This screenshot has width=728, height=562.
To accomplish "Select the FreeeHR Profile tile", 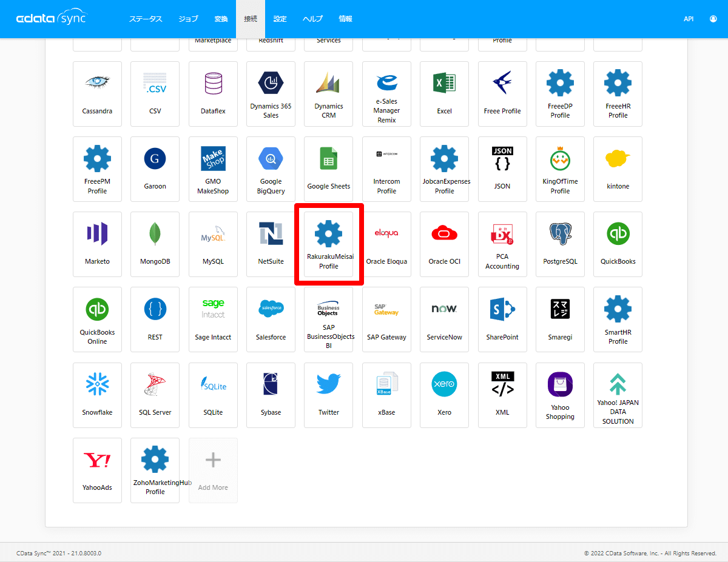I will point(618,94).
